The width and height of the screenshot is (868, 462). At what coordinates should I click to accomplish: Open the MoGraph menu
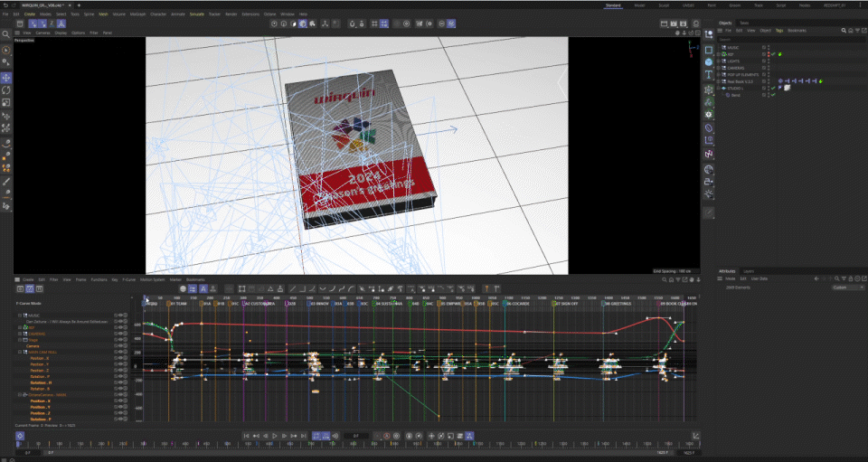pyautogui.click(x=137, y=14)
